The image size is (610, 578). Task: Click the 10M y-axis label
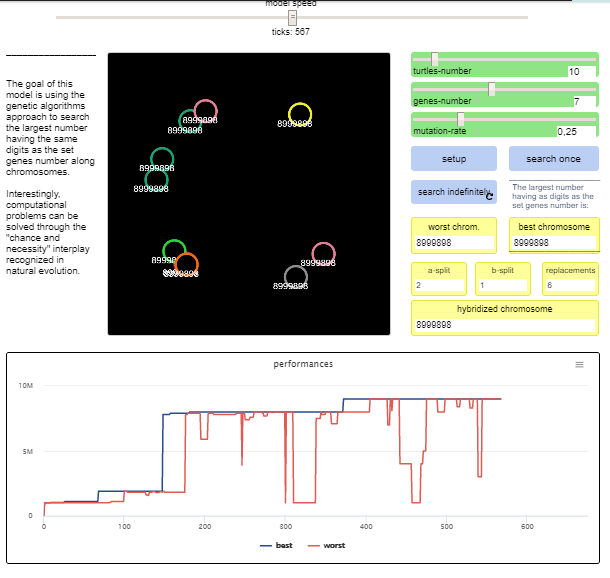tap(26, 385)
